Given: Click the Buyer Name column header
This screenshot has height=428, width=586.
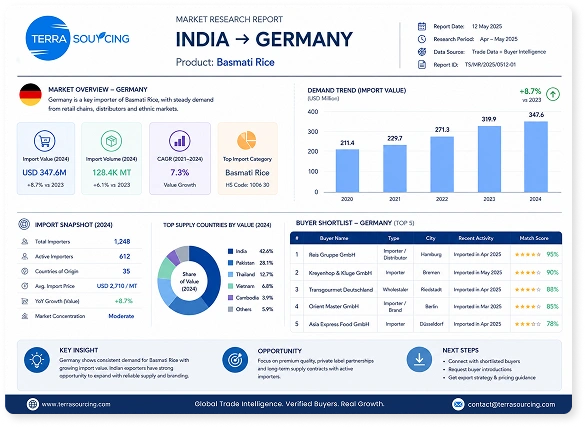Looking at the screenshot, I should (x=334, y=238).
